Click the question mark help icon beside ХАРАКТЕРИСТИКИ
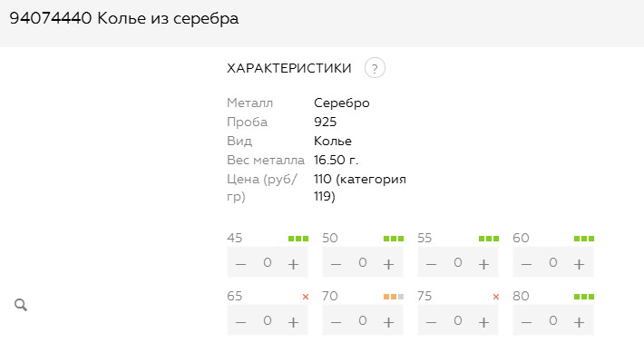Image resolution: width=644 pixels, height=343 pixels. point(375,68)
